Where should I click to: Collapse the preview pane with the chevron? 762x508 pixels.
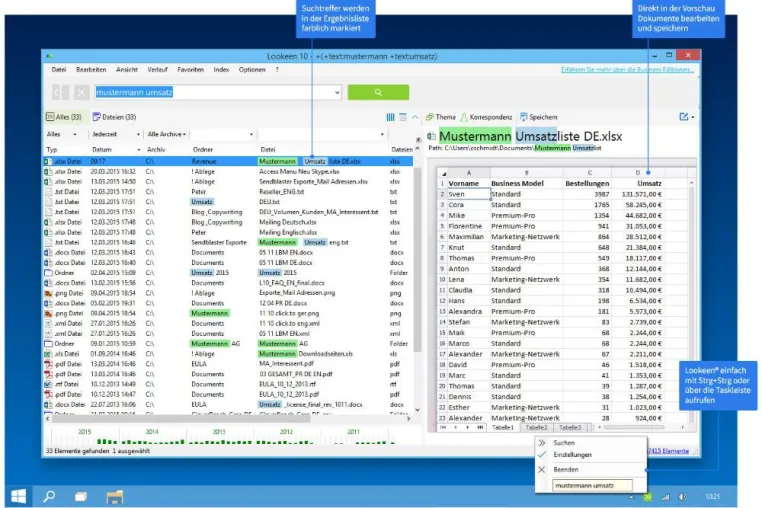[415, 117]
